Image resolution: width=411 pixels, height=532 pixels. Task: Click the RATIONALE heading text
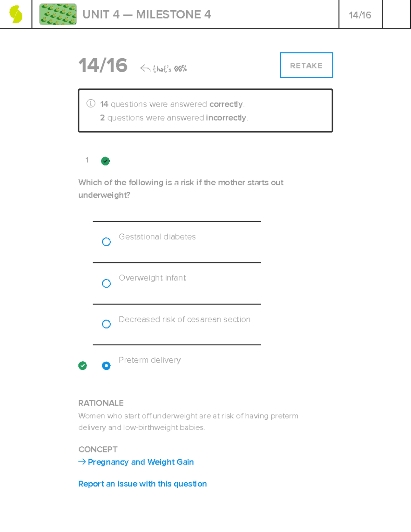pos(101,403)
